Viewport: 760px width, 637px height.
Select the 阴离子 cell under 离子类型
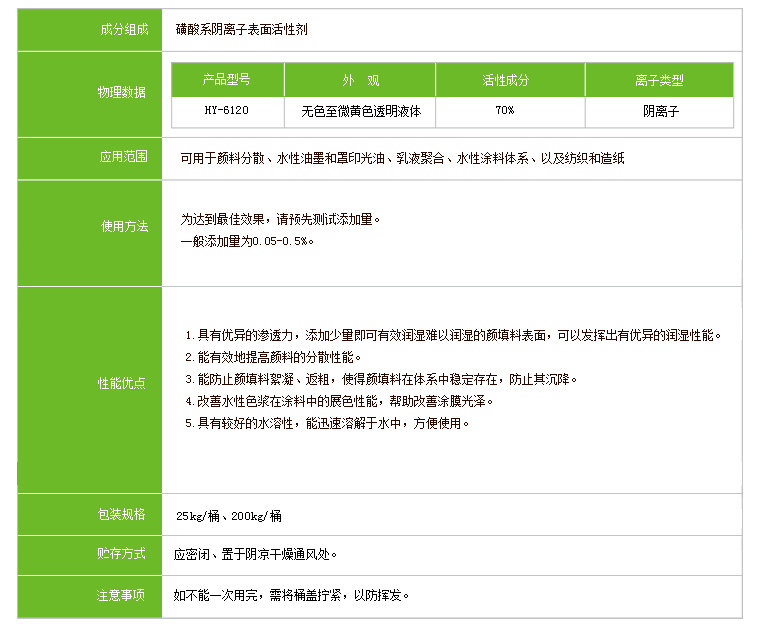coord(660,111)
